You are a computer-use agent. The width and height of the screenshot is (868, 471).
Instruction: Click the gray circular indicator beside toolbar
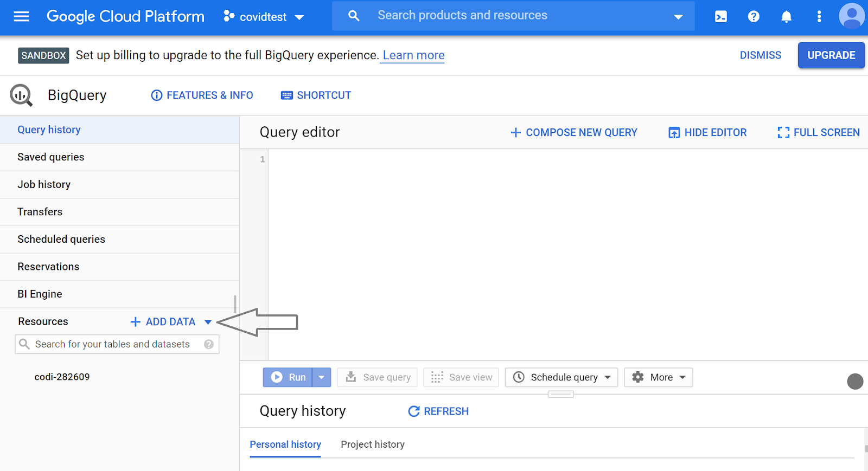[855, 382]
